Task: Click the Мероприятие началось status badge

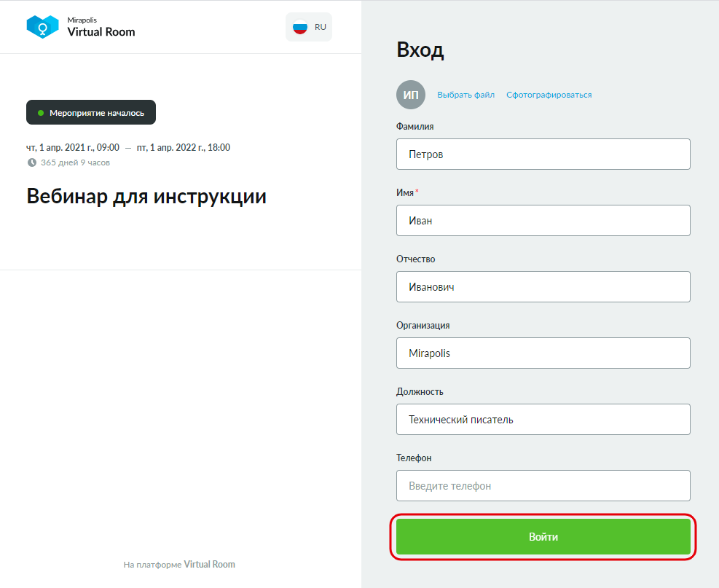Action: pyautogui.click(x=91, y=112)
